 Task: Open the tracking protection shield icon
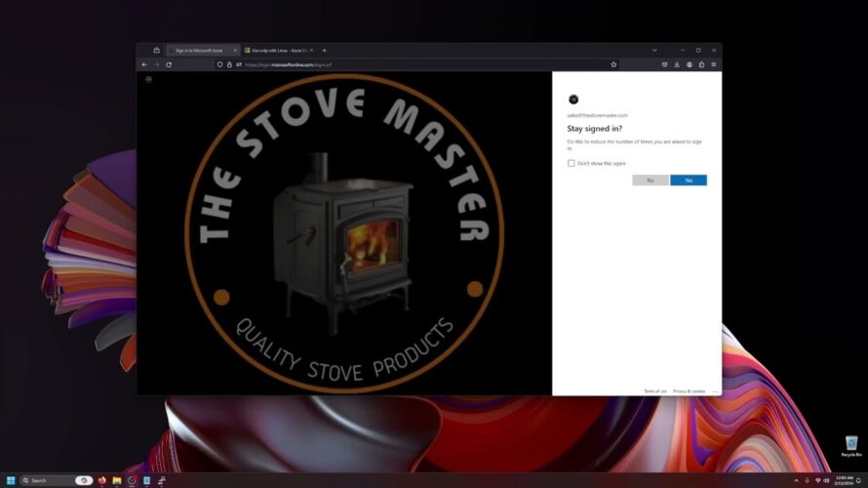(219, 64)
